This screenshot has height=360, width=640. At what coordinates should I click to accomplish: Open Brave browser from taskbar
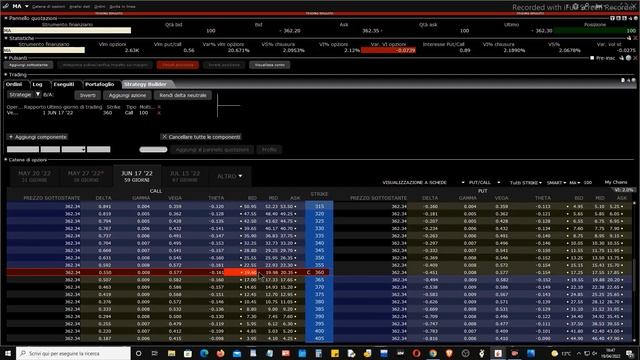449,353
